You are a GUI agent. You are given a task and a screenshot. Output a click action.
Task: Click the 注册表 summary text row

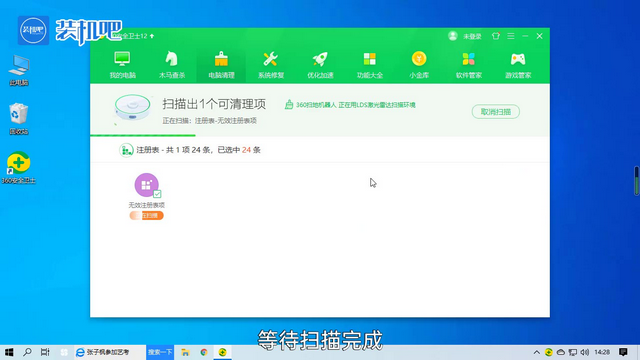pyautogui.click(x=198, y=150)
